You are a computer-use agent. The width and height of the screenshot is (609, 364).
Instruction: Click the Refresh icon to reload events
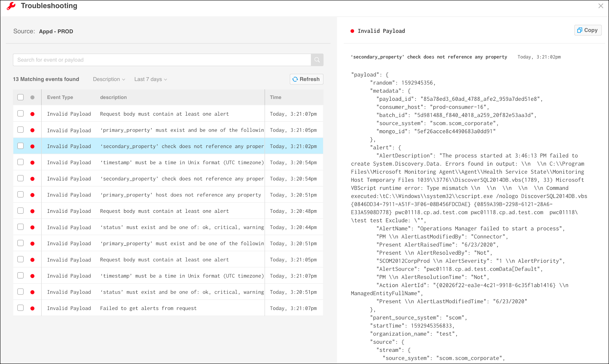(296, 79)
